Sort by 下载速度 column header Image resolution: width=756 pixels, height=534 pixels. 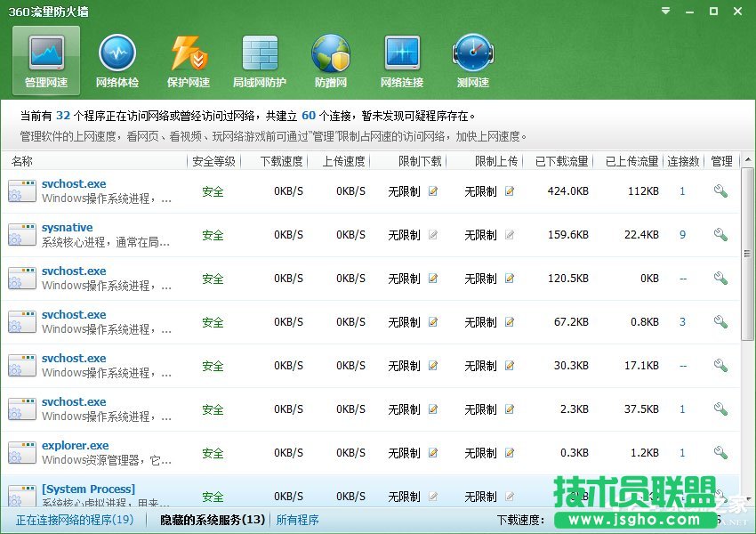click(x=282, y=161)
